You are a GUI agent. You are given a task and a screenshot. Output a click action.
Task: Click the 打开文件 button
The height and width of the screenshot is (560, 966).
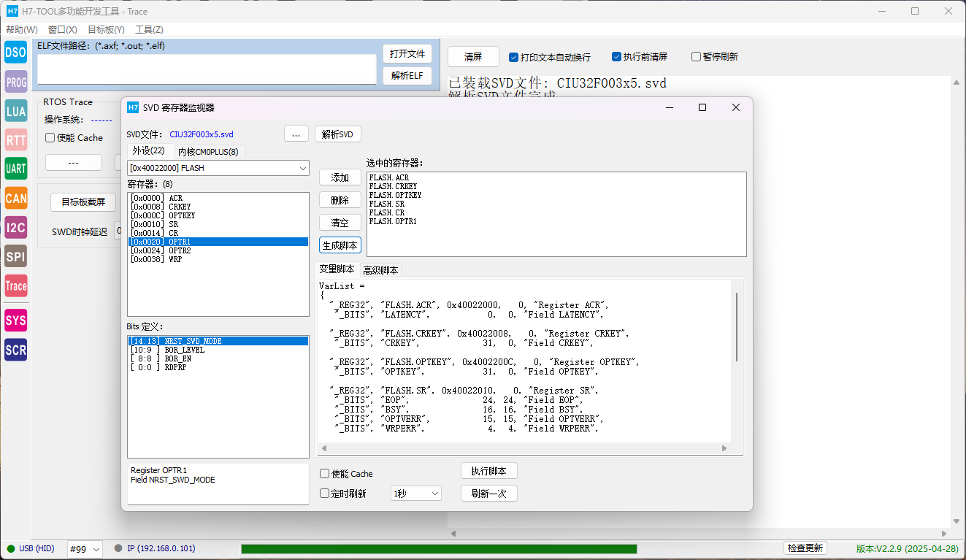tap(407, 54)
